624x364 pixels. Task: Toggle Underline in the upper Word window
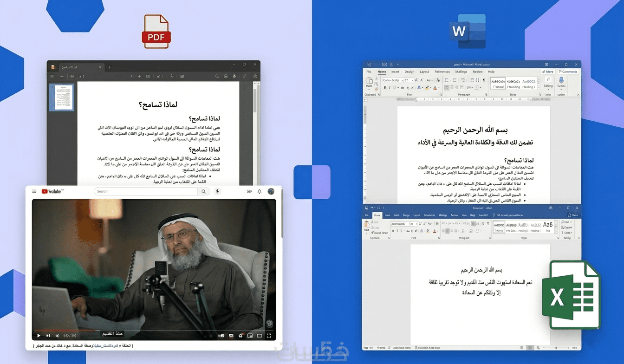tap(394, 87)
